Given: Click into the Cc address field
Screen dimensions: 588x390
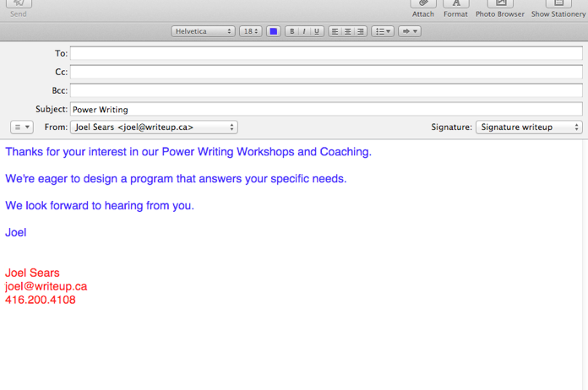Looking at the screenshot, I should pos(326,72).
